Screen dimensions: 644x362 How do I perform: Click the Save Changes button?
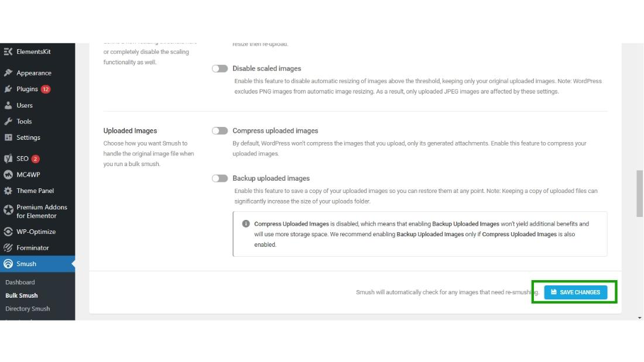point(576,292)
